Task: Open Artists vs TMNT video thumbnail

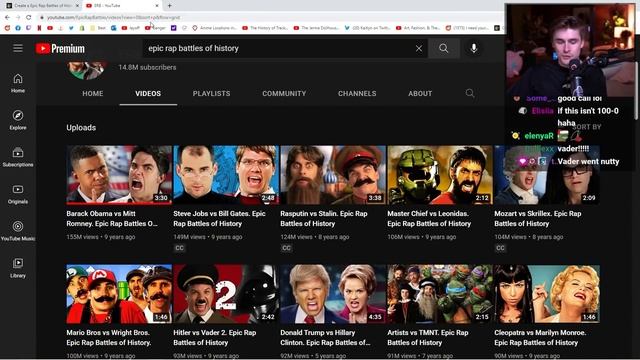Action: tap(440, 294)
